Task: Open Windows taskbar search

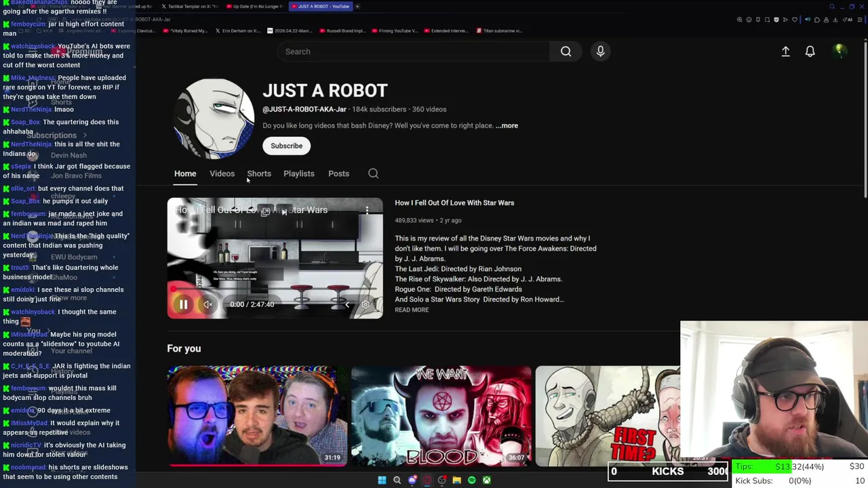Action: tap(397, 481)
